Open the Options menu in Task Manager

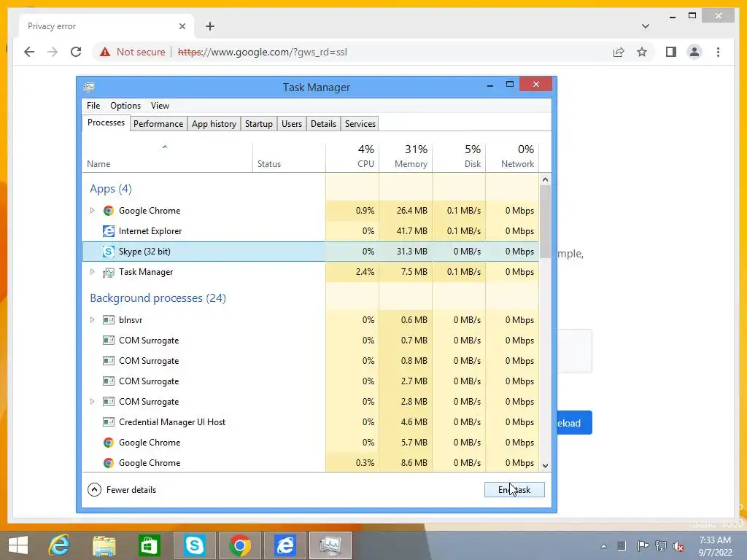(125, 106)
